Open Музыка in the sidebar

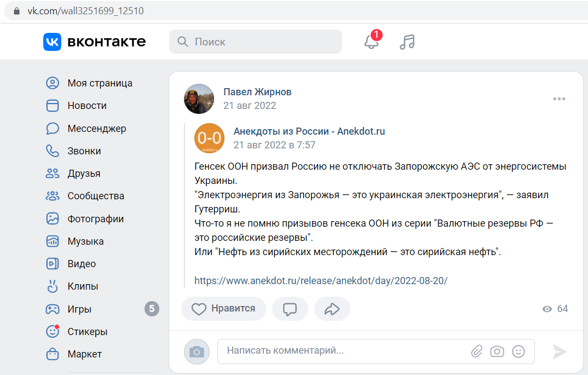pyautogui.click(x=85, y=241)
